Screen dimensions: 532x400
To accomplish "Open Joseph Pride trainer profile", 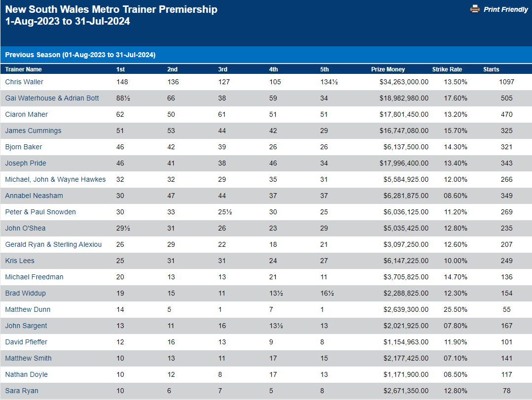I will click(26, 163).
